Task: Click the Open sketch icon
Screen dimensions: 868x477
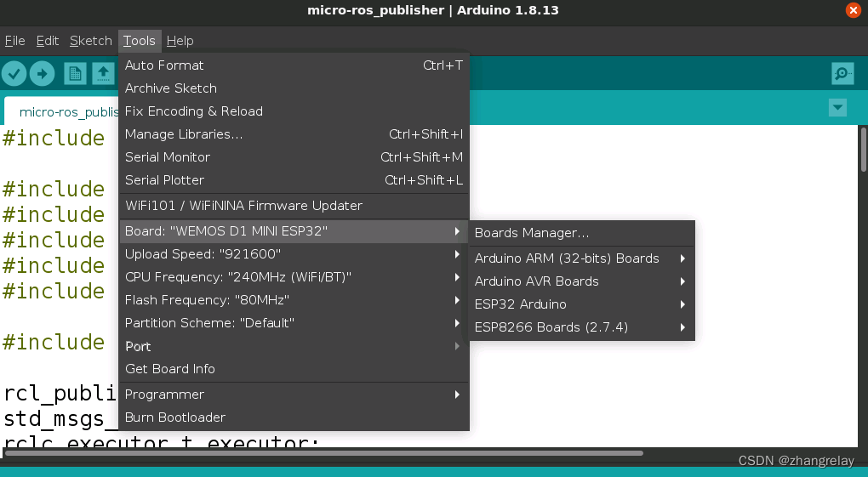Action: (x=103, y=74)
